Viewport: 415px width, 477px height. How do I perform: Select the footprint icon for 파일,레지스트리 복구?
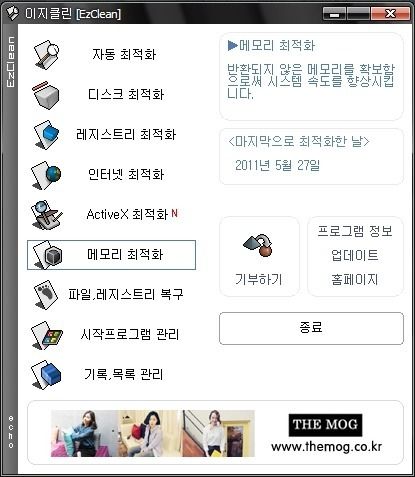[46, 295]
